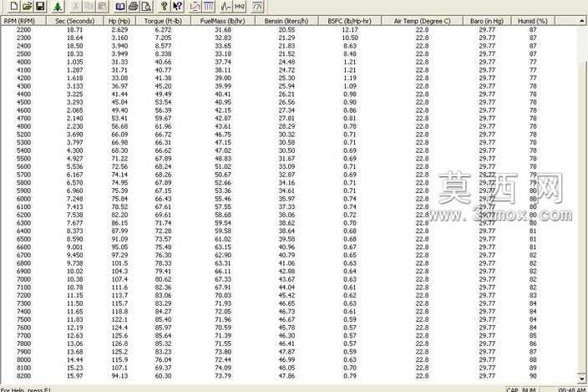Click the Torque value 85.97
Image resolution: width=588 pixels, height=392 pixels.
(163, 328)
